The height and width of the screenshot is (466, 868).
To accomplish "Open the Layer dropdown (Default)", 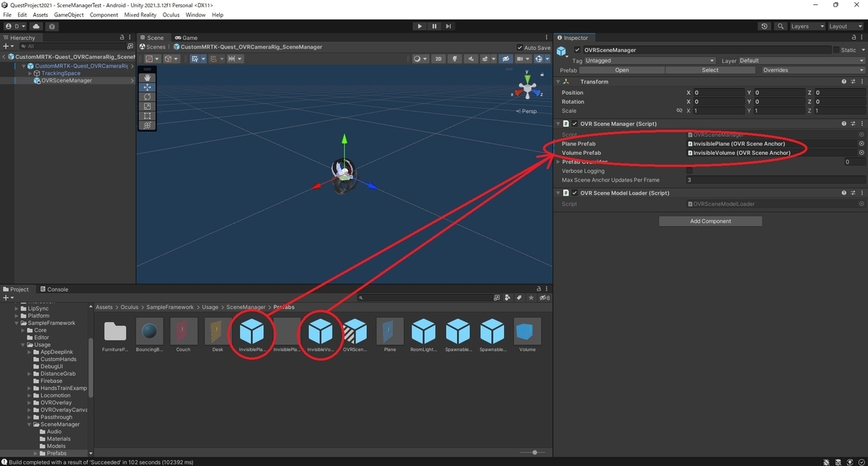I will pos(801,61).
